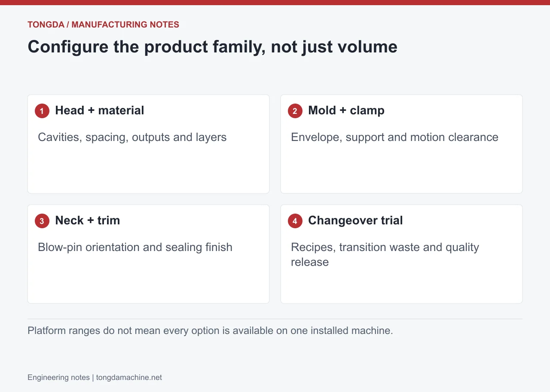Select "Recipes, transition waste and quality release" text

pyautogui.click(x=385, y=254)
